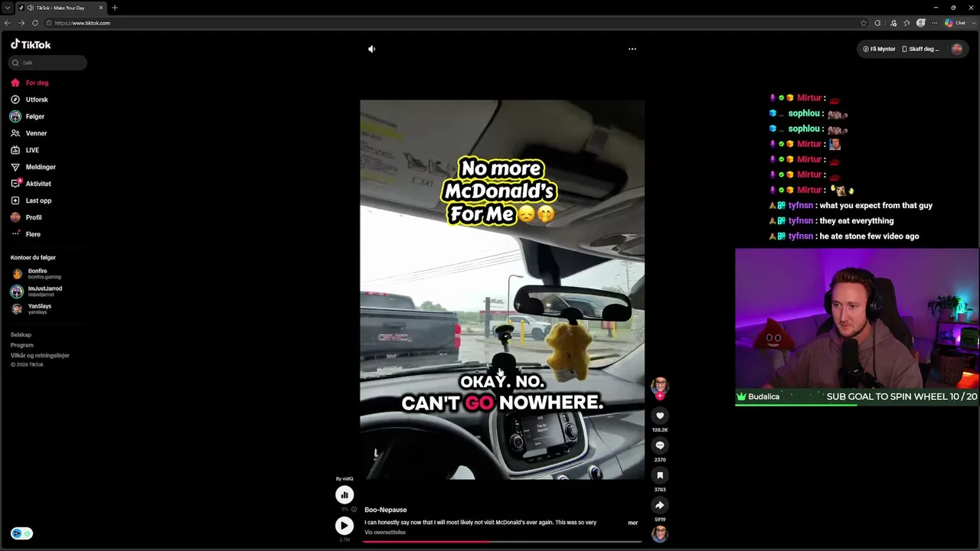
Task: Bookmark this page with the star icon
Action: [x=864, y=23]
